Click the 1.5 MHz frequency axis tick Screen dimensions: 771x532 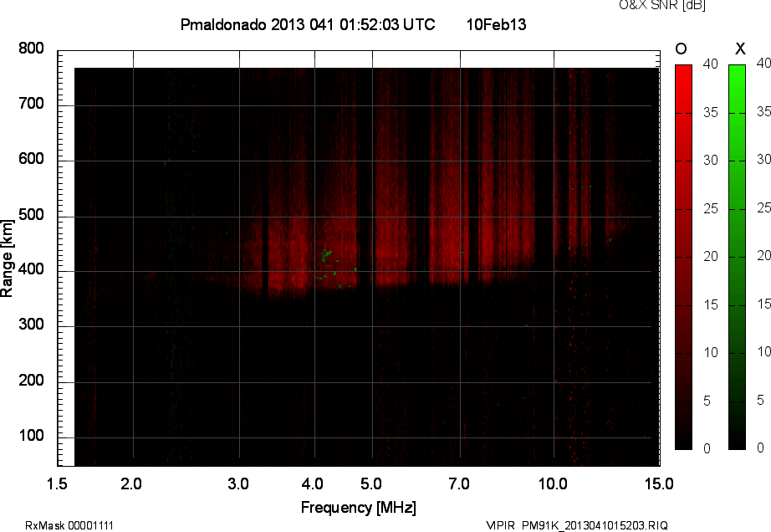coord(58,483)
